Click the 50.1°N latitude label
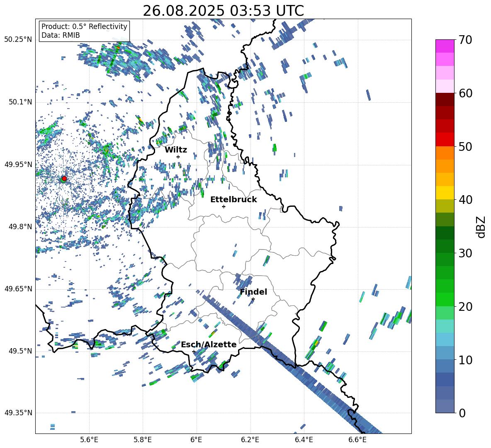491x448 pixels. [20, 102]
